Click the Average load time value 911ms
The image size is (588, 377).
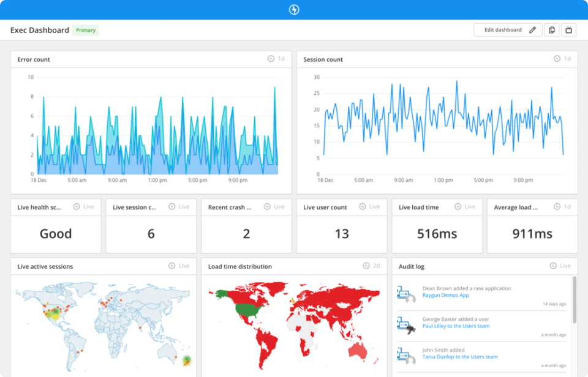pos(532,234)
